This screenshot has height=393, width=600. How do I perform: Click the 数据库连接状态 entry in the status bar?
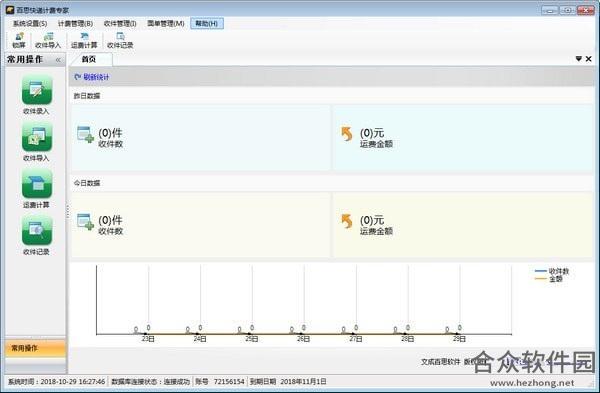click(150, 382)
